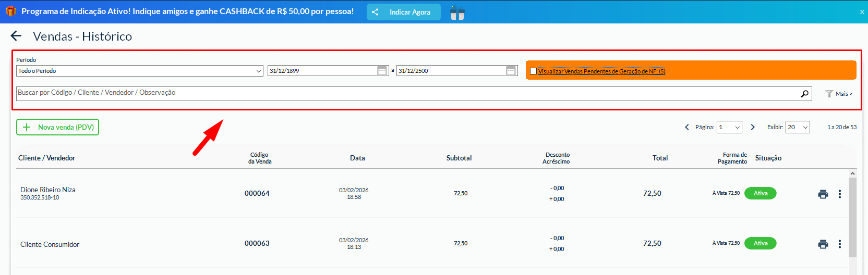Click the magnifier search icon

tap(804, 94)
